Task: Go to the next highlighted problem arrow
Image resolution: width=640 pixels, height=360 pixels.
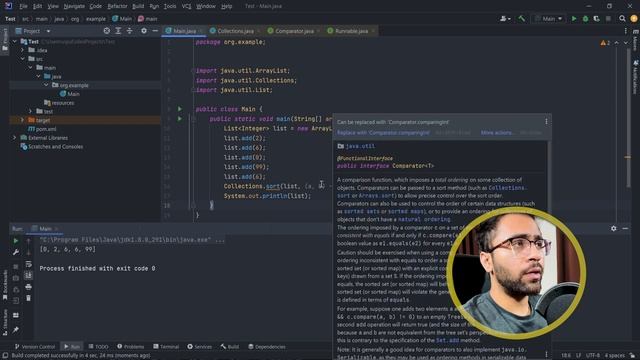Action: click(626, 42)
